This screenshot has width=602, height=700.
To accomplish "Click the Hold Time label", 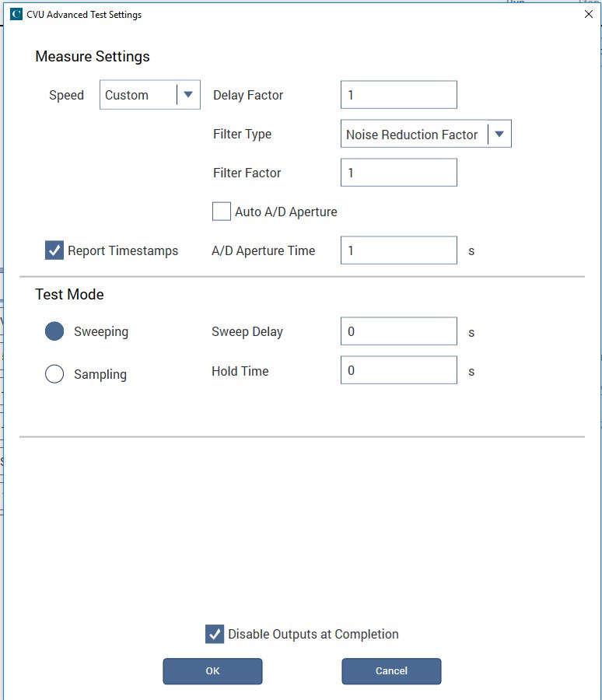I will tap(240, 371).
